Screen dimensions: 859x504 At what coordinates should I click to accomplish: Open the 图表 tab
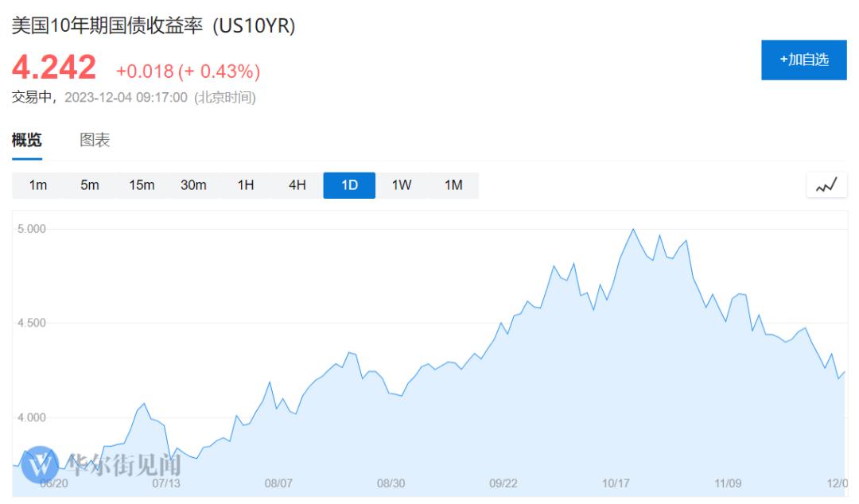(95, 141)
